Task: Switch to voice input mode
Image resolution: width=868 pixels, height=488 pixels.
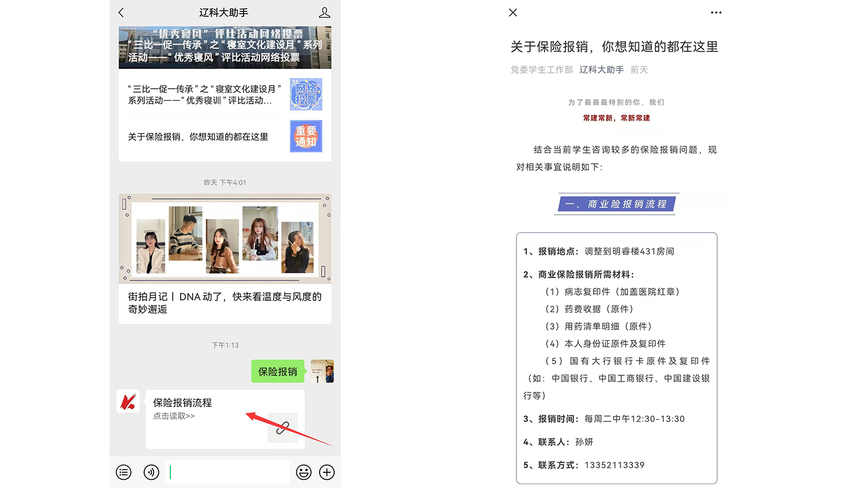Action: coord(151,472)
